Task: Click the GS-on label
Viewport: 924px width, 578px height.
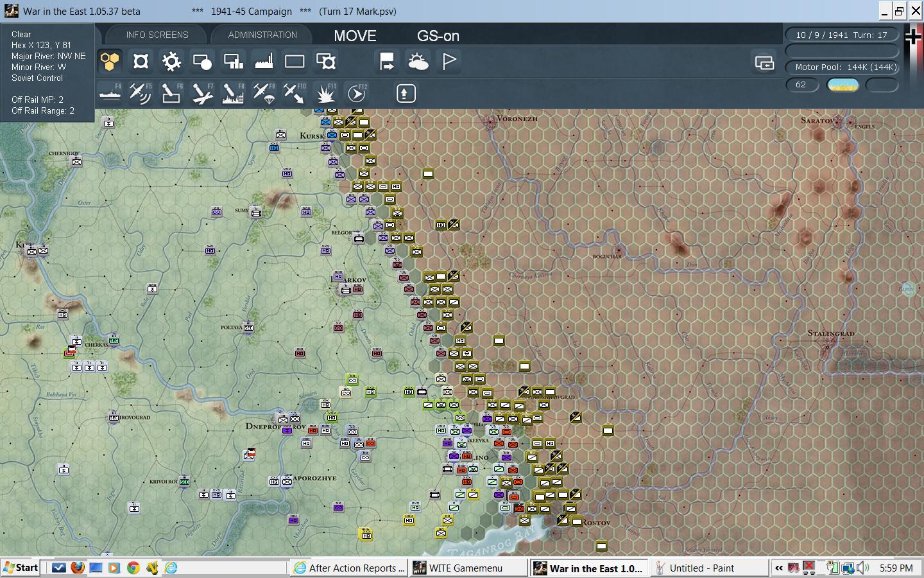Action: click(438, 36)
